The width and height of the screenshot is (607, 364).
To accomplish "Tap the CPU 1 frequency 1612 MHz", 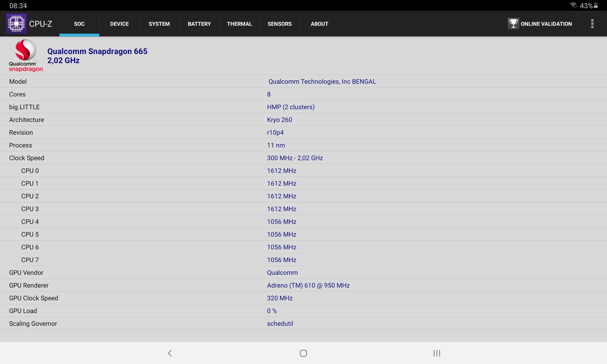I will [282, 184].
